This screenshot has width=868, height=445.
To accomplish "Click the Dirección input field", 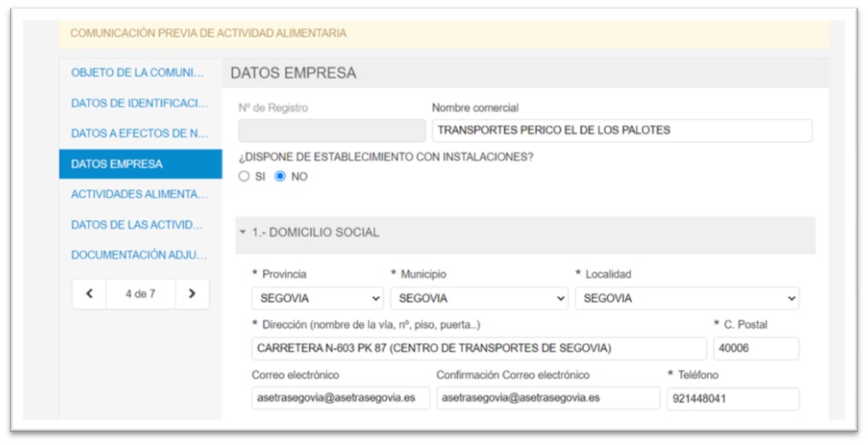I will point(479,348).
